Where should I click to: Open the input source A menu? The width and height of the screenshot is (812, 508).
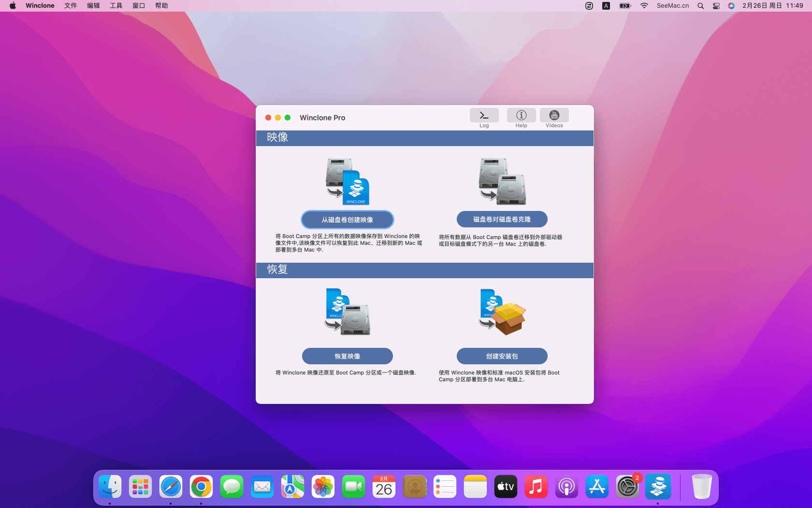606,6
